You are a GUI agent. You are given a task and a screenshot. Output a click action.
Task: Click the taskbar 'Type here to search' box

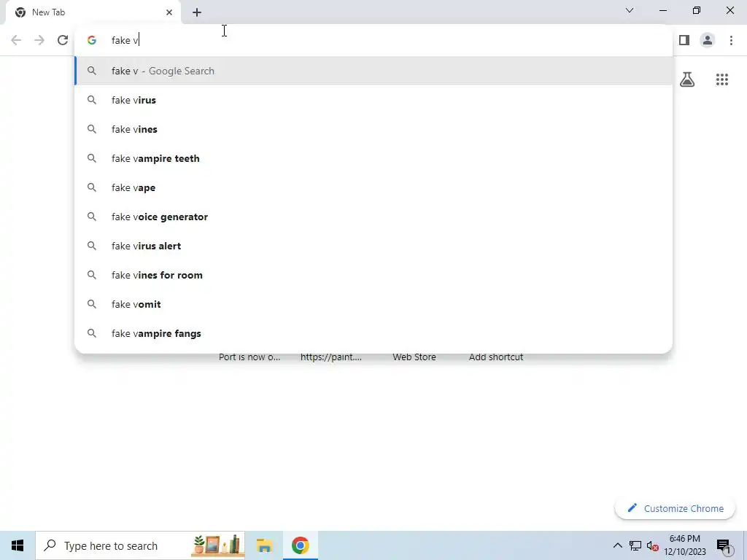141,545
